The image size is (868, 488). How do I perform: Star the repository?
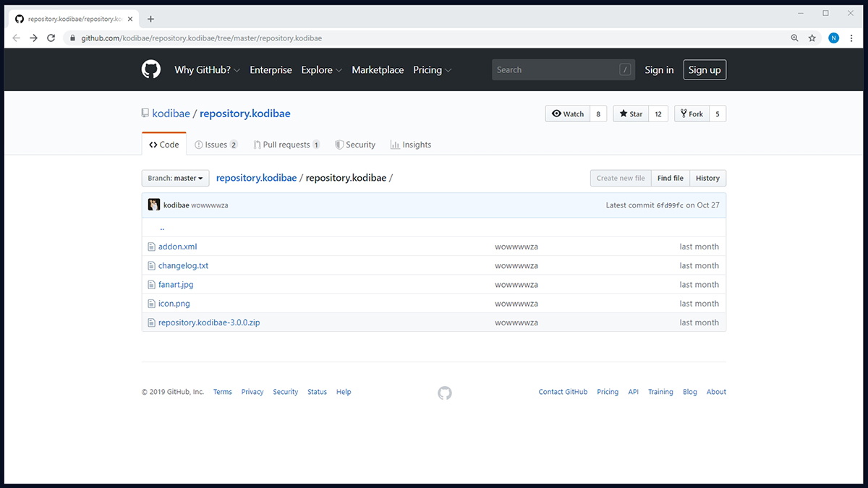click(631, 114)
